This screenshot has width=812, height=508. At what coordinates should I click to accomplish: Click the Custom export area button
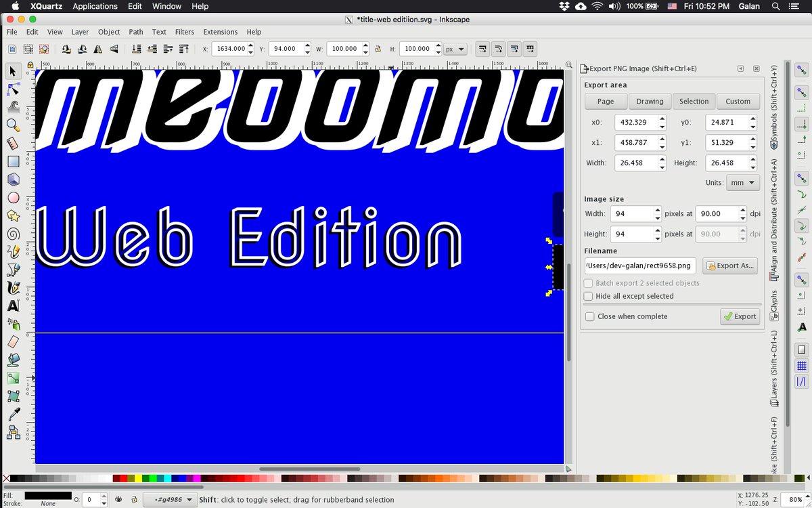738,101
